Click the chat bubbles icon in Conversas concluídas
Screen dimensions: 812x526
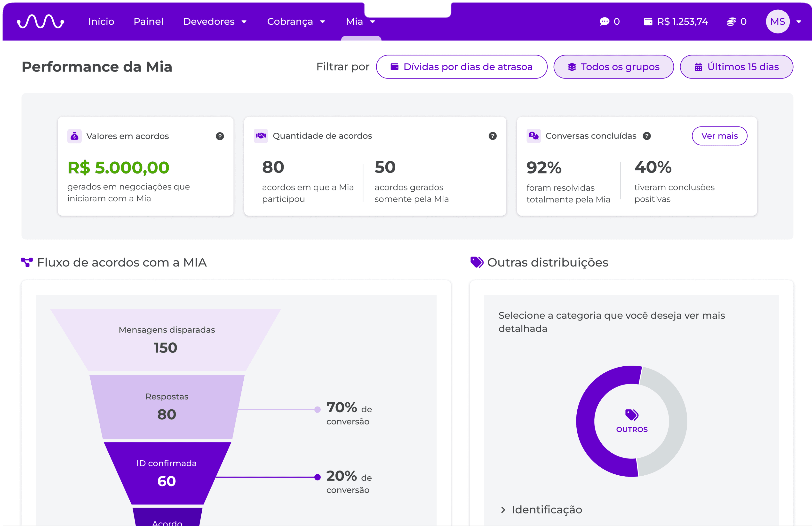click(x=533, y=136)
